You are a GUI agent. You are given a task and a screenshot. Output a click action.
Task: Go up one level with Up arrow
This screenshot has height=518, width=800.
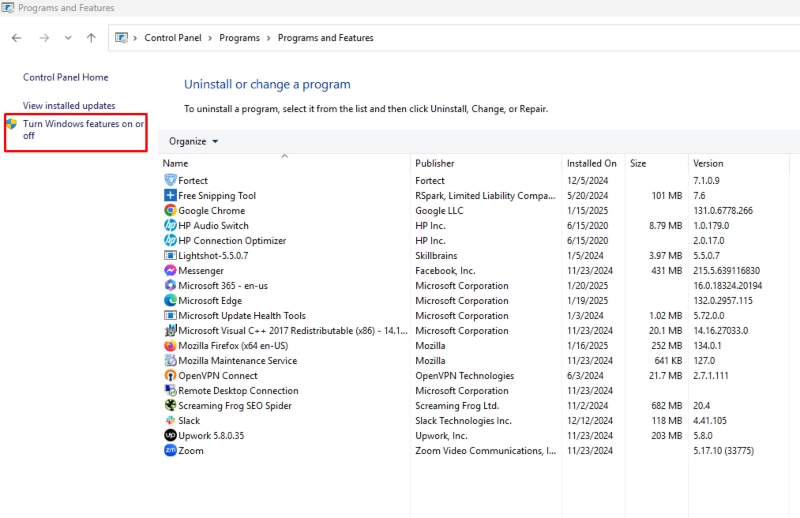click(91, 38)
